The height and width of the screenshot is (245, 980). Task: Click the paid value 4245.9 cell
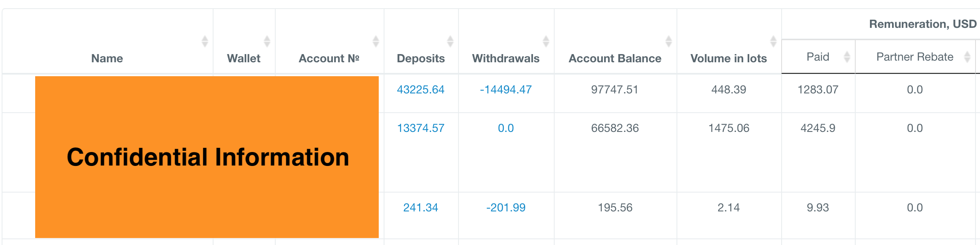pyautogui.click(x=818, y=128)
